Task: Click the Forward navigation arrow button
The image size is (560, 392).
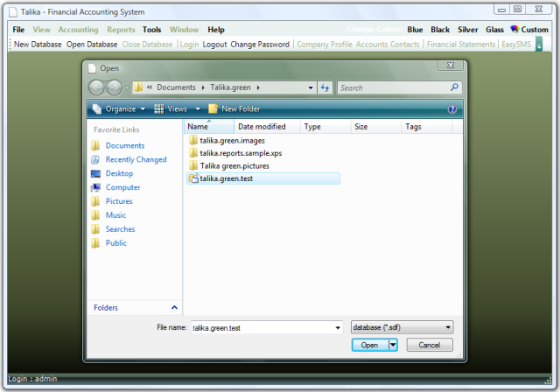Action: tap(114, 87)
